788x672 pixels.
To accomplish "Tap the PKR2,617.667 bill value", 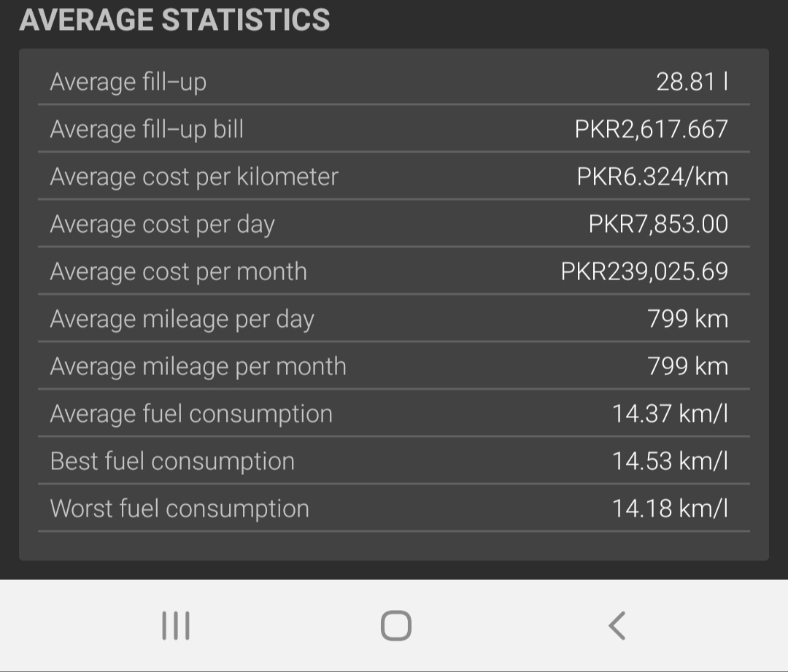I will pyautogui.click(x=652, y=129).
